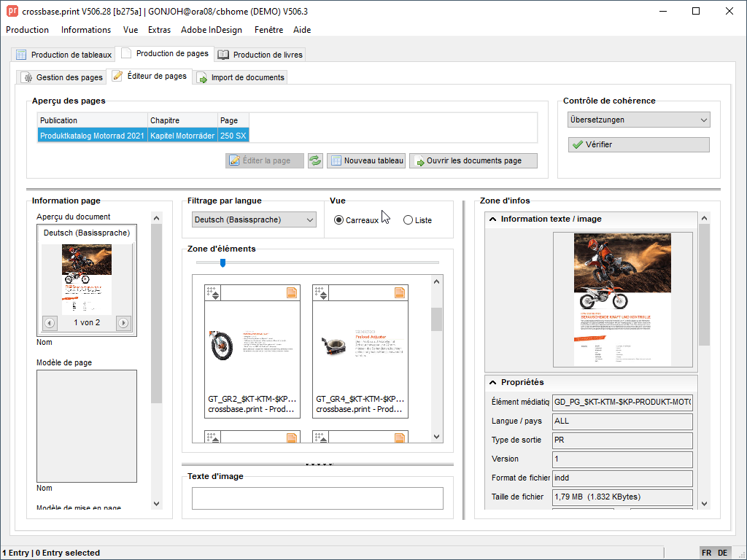The image size is (747, 560).
Task: Click reorder handle icon on GT_GR2 tile
Action: 213,293
